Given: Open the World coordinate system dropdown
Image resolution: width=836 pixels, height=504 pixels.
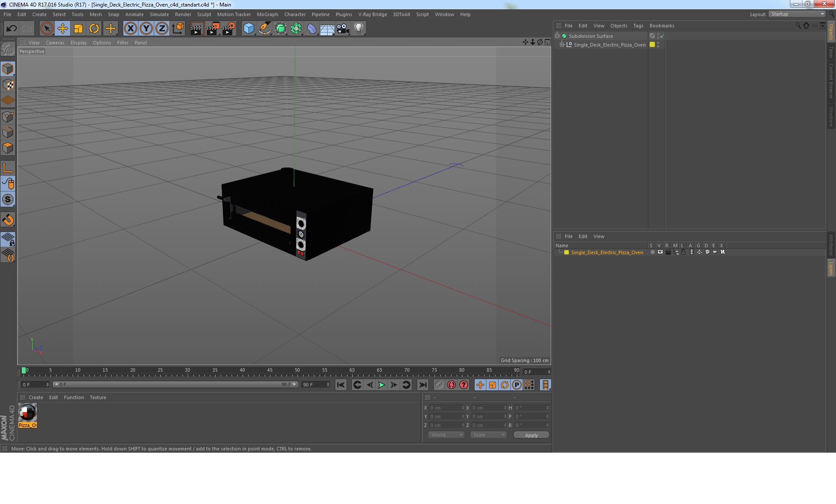Looking at the screenshot, I should (x=446, y=435).
